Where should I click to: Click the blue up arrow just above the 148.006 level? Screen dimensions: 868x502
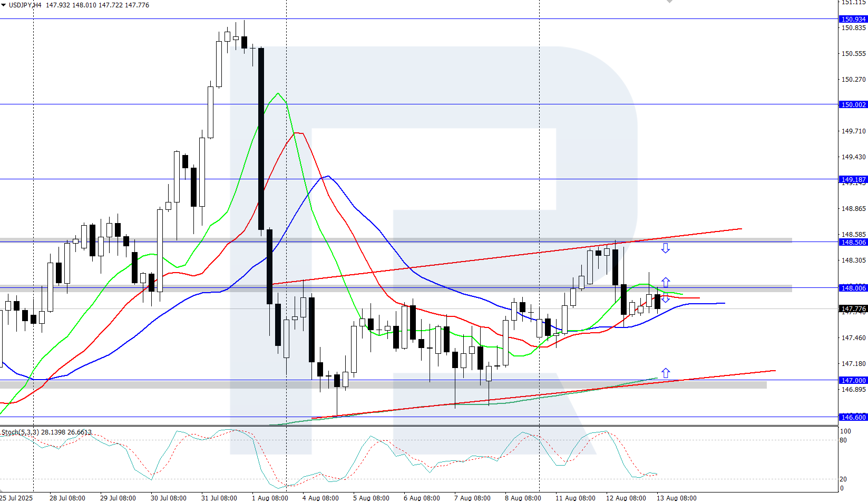tap(666, 282)
